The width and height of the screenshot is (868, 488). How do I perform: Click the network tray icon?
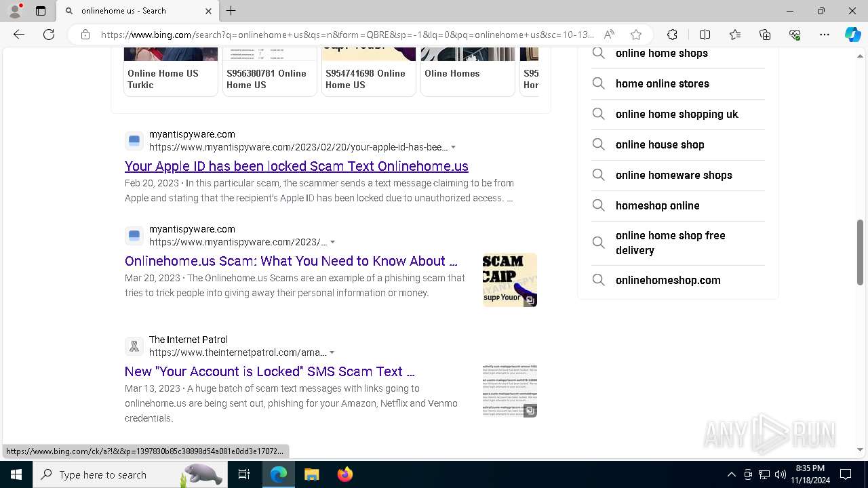point(764,474)
